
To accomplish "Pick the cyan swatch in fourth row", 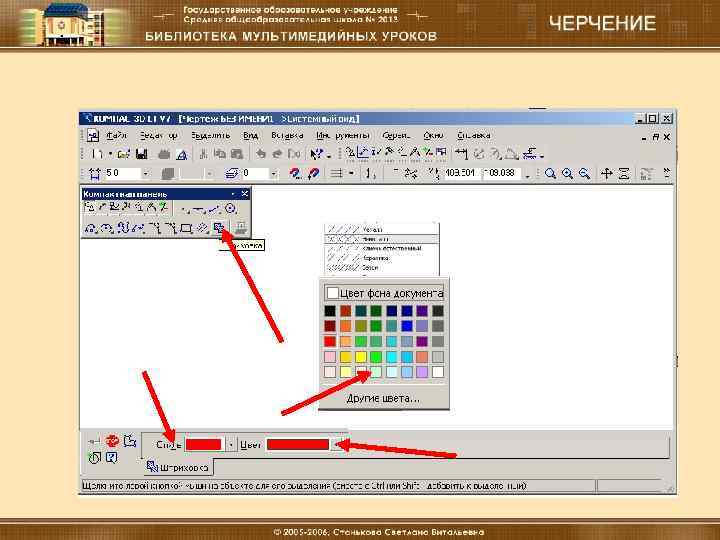I will 391,356.
